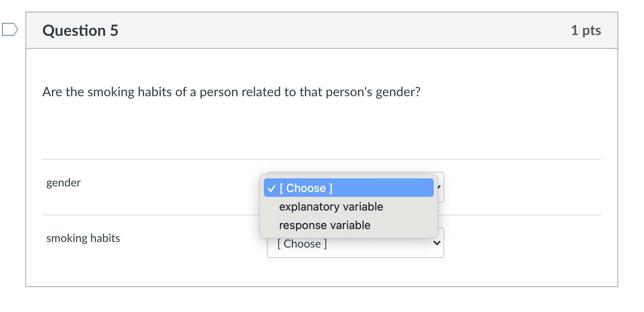Click the bookmark flag icon beside Question 5
644x312 pixels.
tap(9, 29)
